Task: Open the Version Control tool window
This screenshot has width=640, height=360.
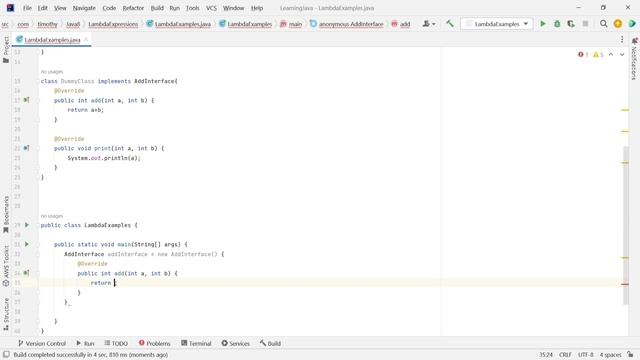Action: tap(42, 343)
